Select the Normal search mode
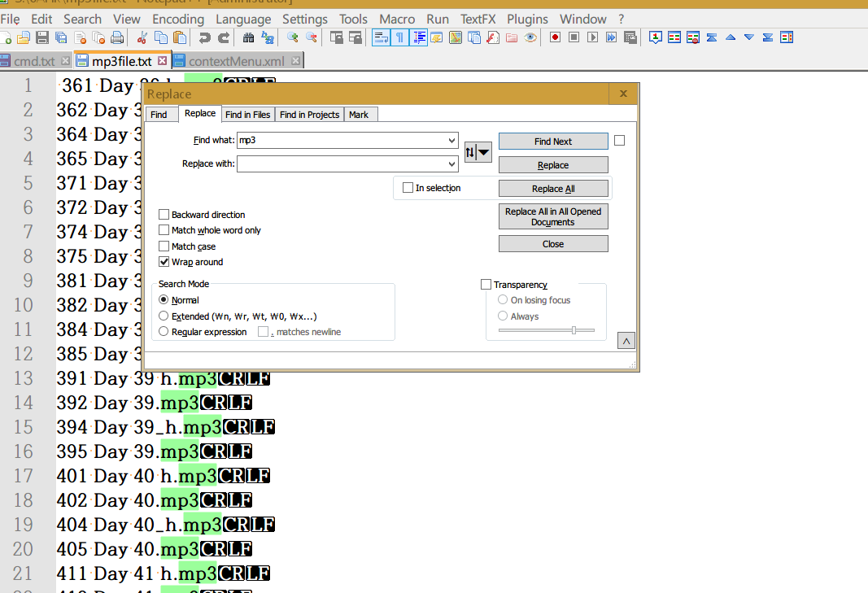Image resolution: width=868 pixels, height=593 pixels. tap(164, 299)
